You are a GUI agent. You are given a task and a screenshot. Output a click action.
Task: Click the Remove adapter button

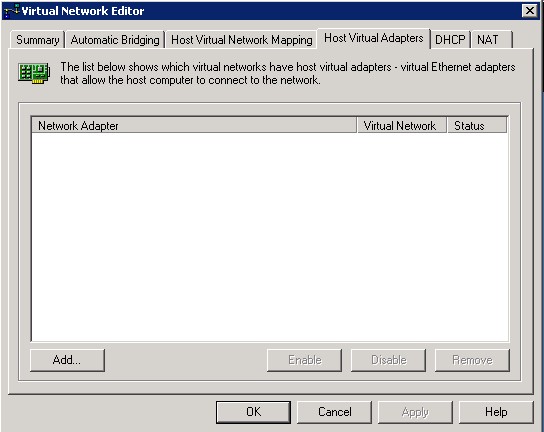(x=472, y=360)
